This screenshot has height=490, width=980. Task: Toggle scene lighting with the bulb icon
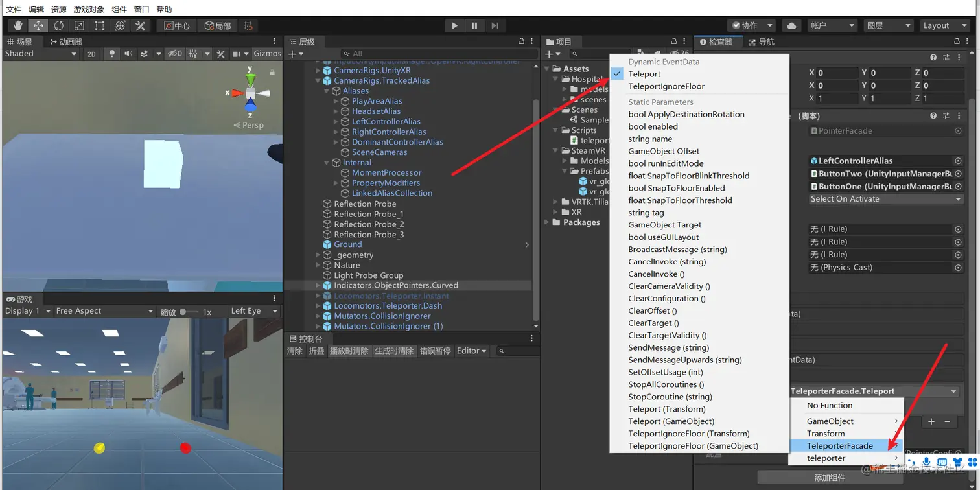(112, 54)
